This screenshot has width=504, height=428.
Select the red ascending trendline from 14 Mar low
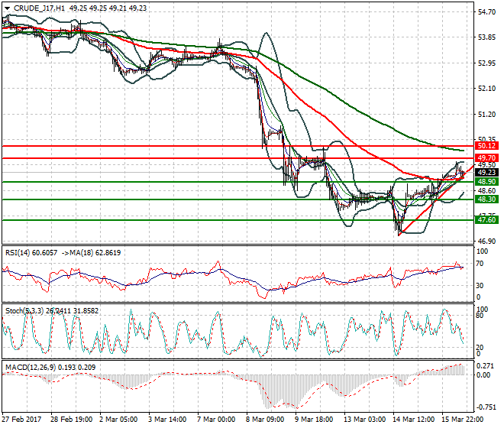coord(424,209)
